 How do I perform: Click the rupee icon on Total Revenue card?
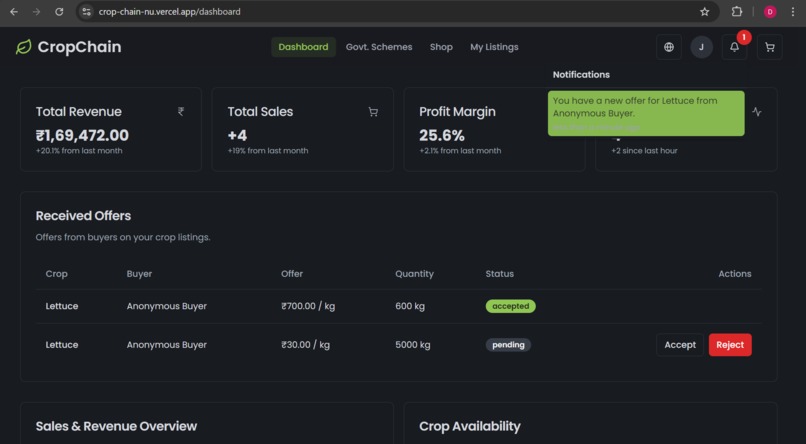(x=181, y=112)
